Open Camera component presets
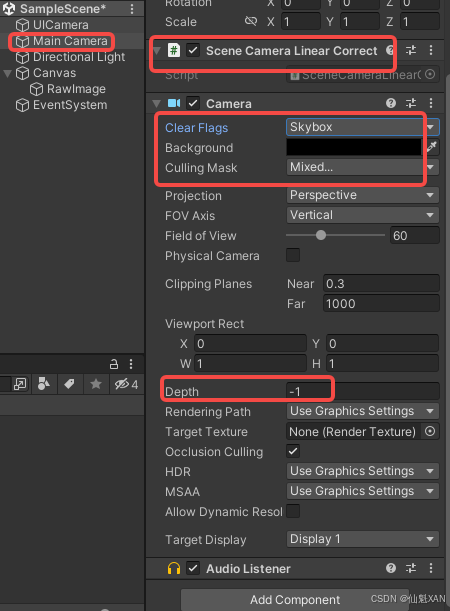 click(x=411, y=103)
